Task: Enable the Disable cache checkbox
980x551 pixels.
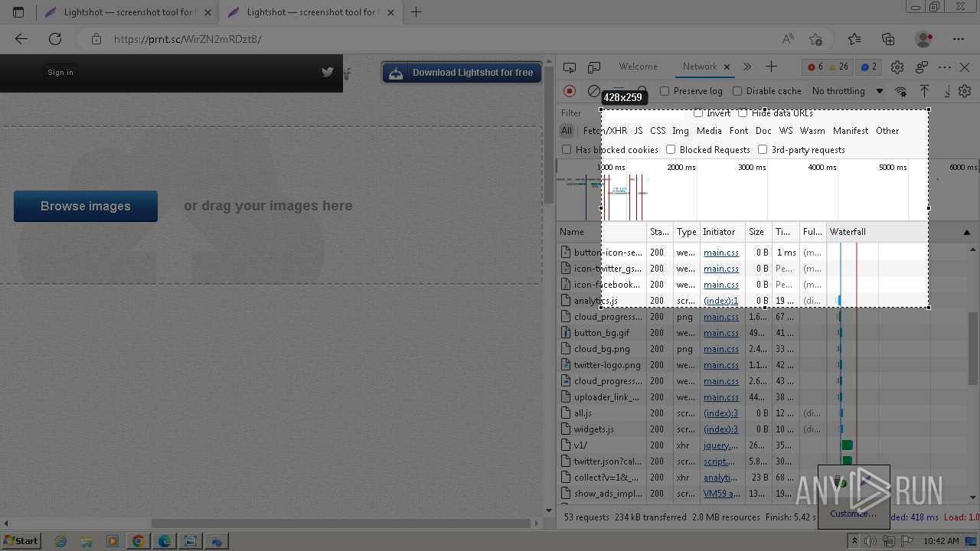Action: point(737,91)
